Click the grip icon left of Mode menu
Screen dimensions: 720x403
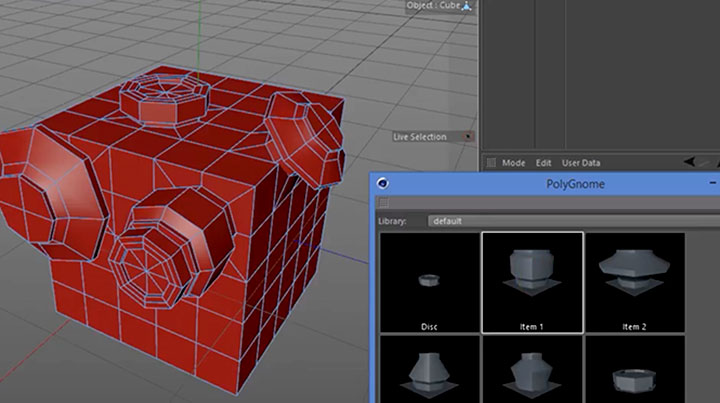coord(490,162)
